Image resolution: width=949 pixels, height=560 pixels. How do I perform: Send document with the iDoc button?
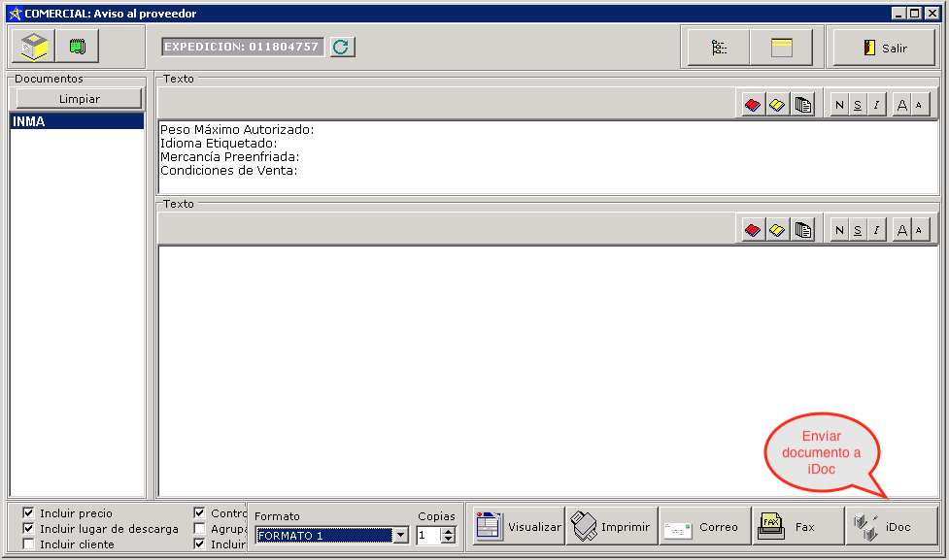[x=892, y=527]
